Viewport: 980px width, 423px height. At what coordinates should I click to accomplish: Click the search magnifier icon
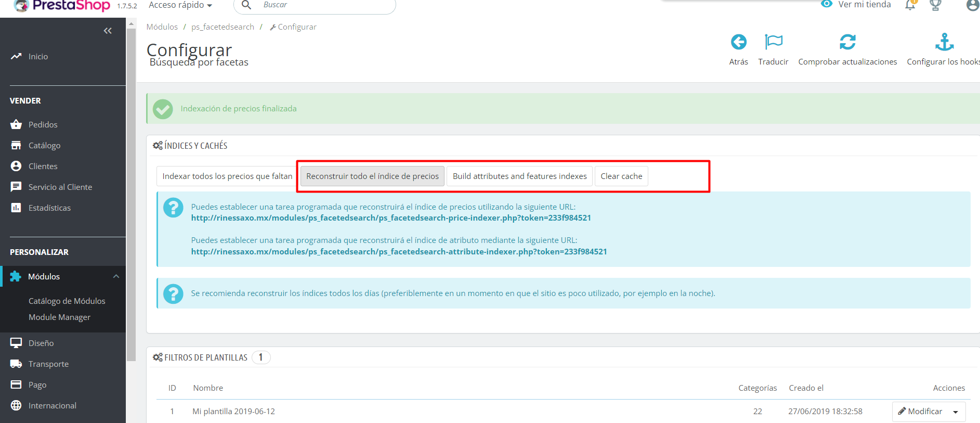[x=246, y=5]
